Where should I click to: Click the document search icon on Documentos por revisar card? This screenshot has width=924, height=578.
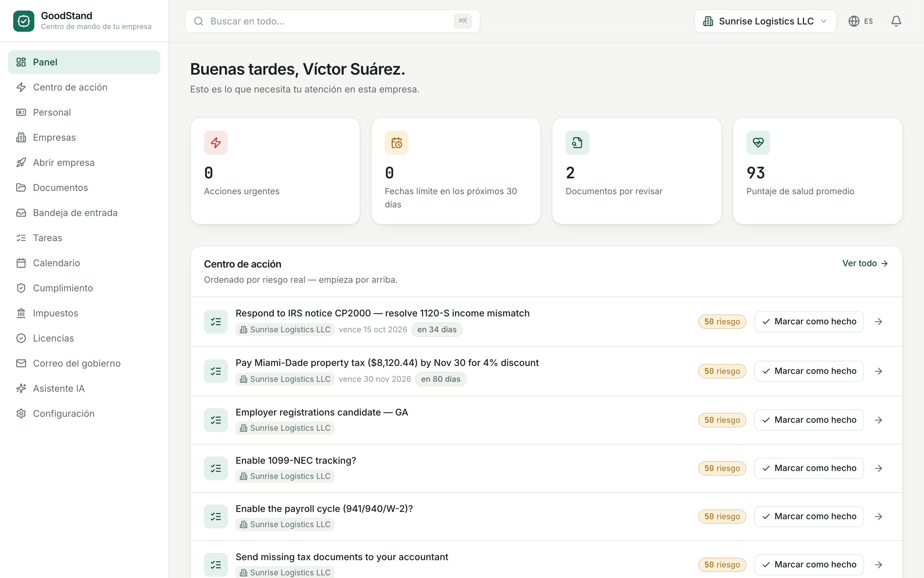click(577, 143)
